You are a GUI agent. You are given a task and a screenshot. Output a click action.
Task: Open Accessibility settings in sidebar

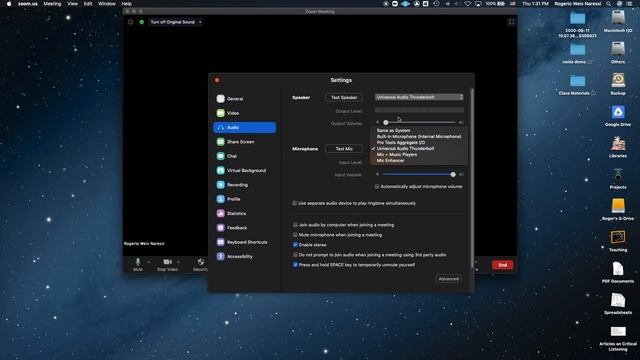click(244, 256)
